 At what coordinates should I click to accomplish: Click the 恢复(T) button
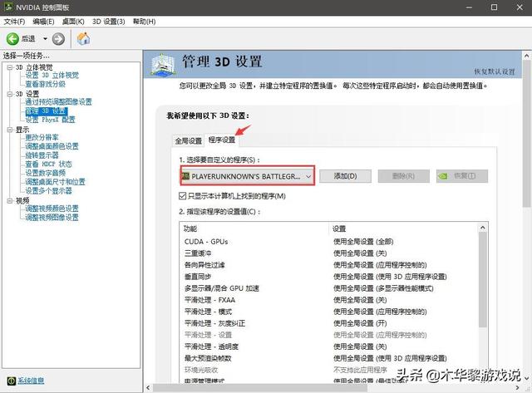tap(462, 176)
